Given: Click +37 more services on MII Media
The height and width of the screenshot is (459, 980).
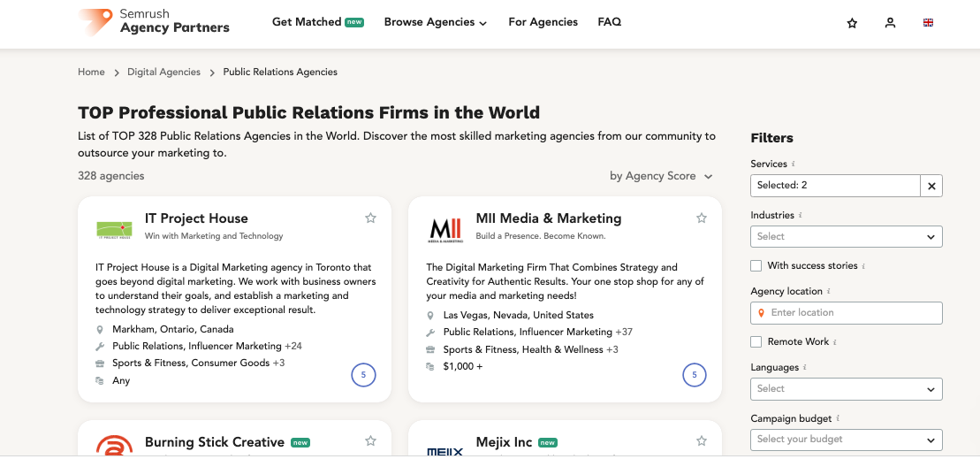Looking at the screenshot, I should tap(624, 332).
